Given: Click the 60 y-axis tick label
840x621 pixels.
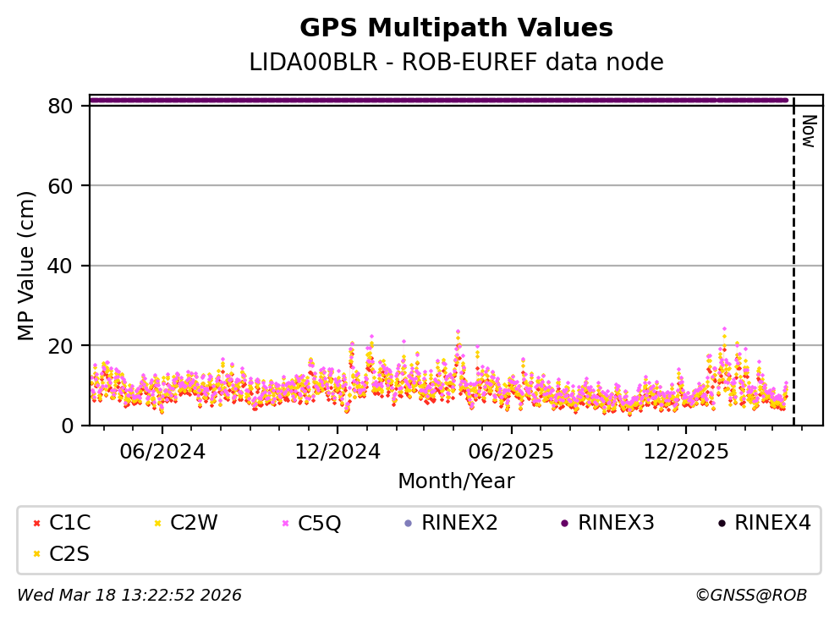Looking at the screenshot, I should pos(68,186).
